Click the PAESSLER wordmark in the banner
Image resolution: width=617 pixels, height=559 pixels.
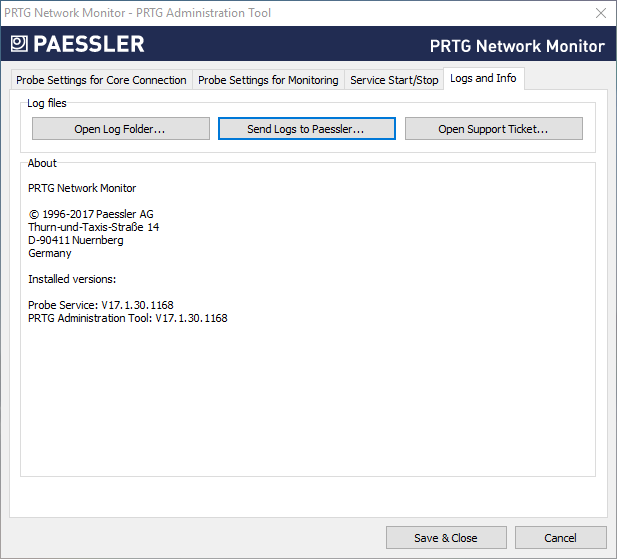pos(89,44)
